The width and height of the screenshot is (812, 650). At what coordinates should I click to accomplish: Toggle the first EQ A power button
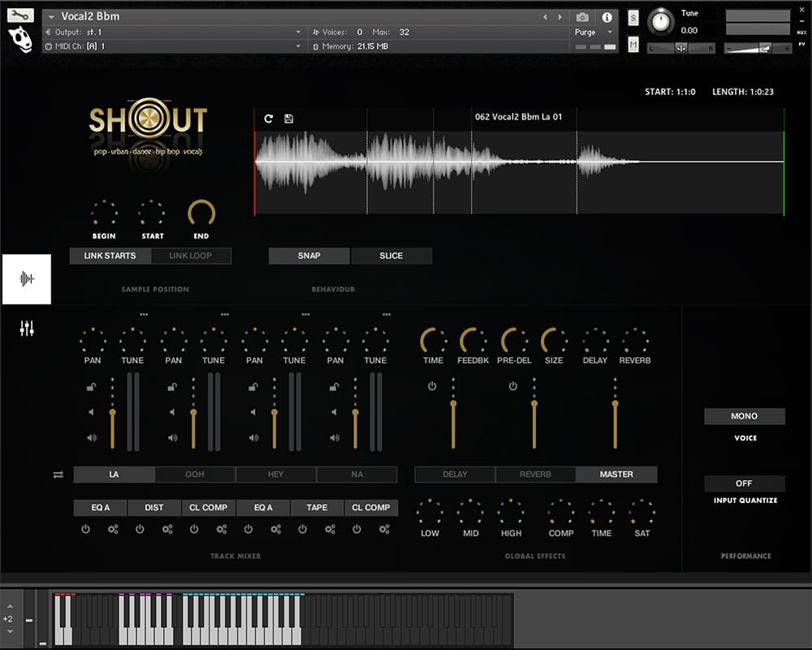pos(85,529)
